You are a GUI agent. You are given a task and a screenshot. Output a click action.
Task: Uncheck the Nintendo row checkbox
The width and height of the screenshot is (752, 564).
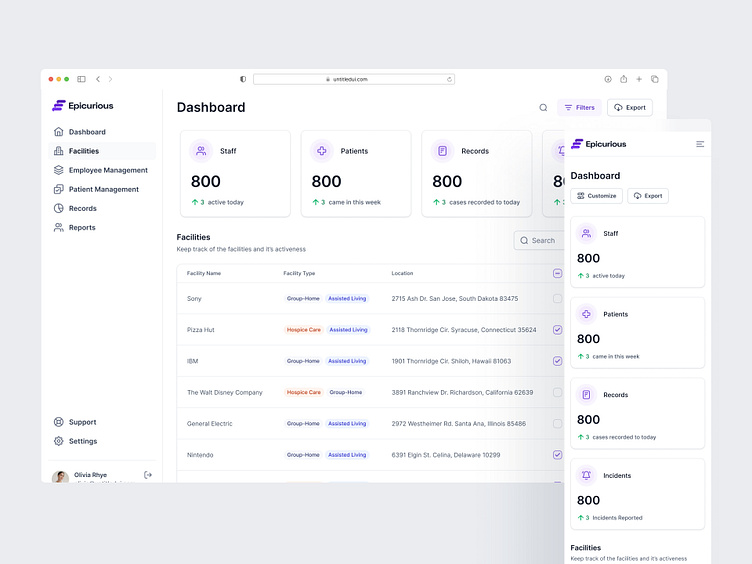coord(557,455)
